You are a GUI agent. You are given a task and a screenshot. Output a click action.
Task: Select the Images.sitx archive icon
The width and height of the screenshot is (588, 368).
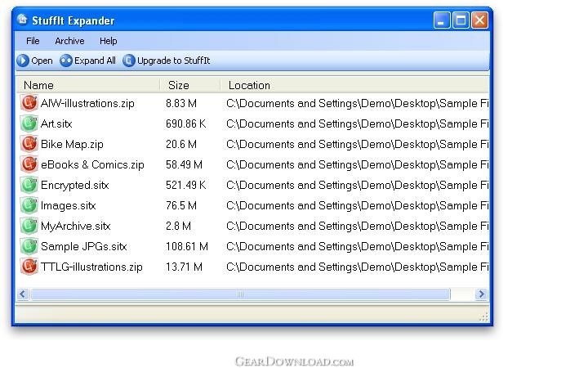click(29, 205)
